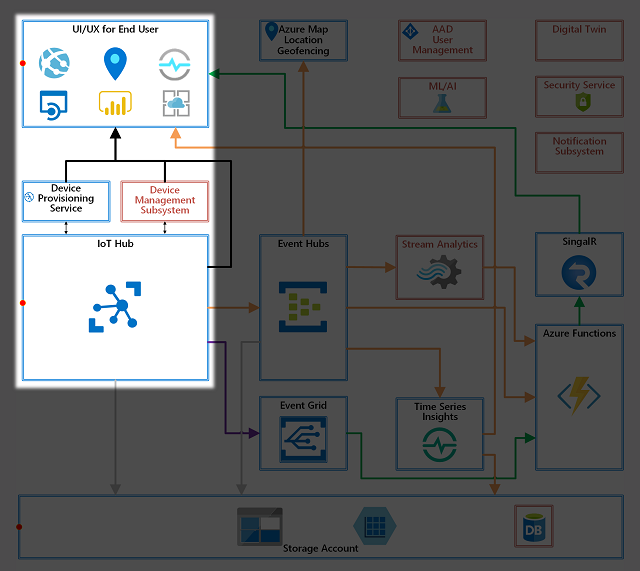Screen dimensions: 640x571
Task: Click the Security Service shield icon
Action: point(583,102)
